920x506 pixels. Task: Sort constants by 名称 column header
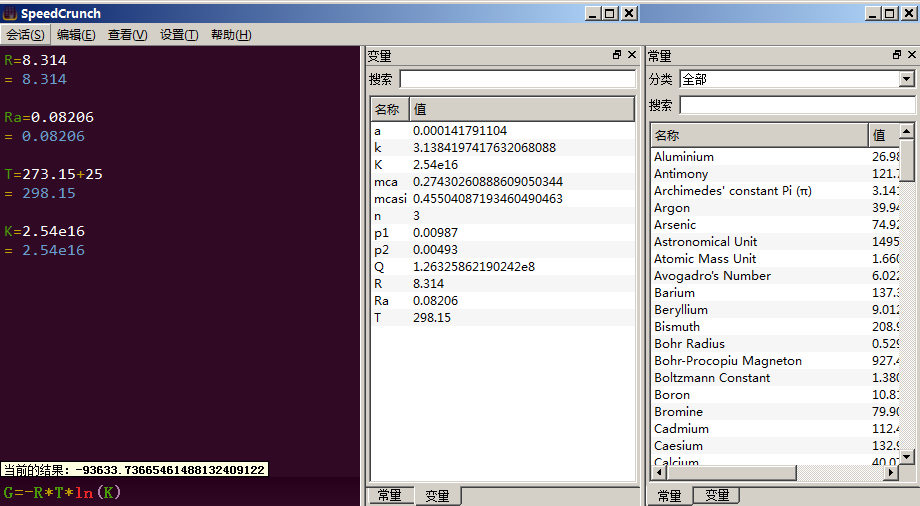[759, 136]
